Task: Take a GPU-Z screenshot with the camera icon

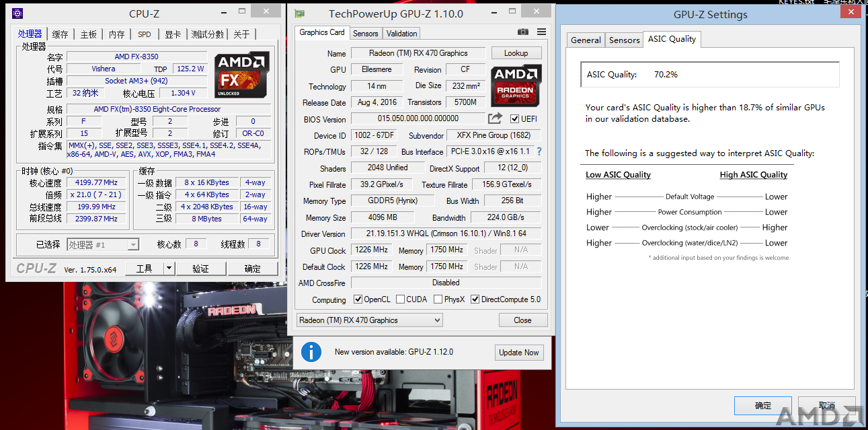Action: (523, 32)
